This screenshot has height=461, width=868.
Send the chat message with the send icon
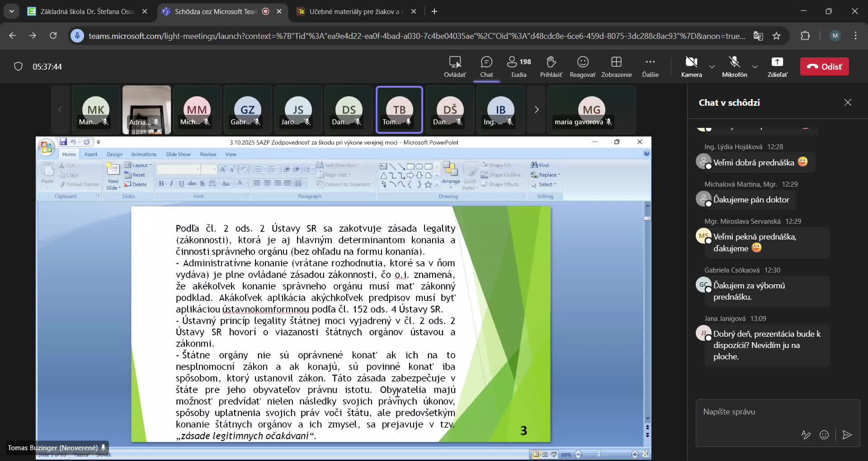pyautogui.click(x=847, y=434)
